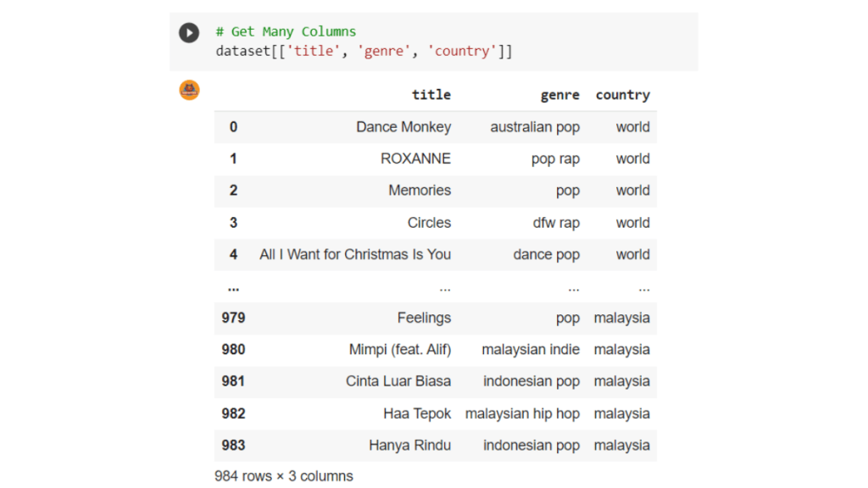Click the ellipsis in the index column

point(233,287)
